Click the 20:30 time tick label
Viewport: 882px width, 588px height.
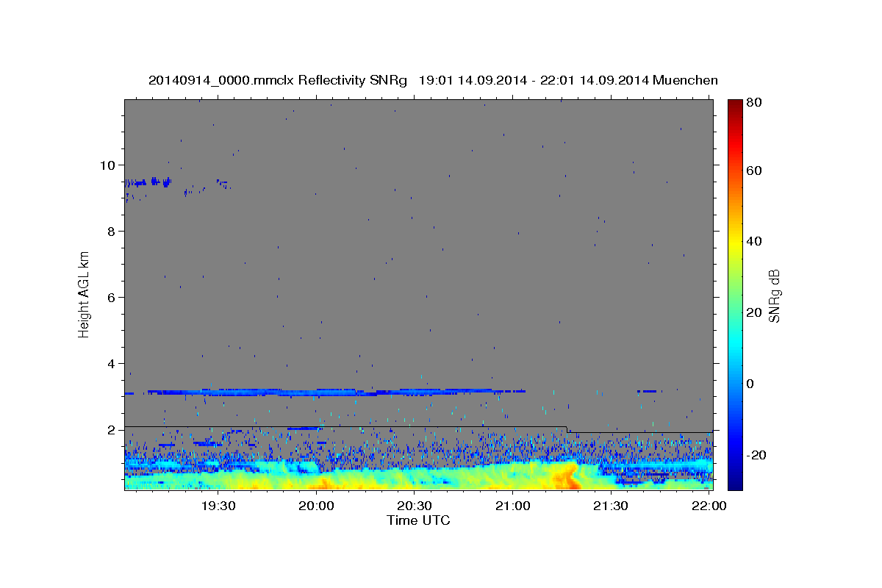[x=415, y=506]
